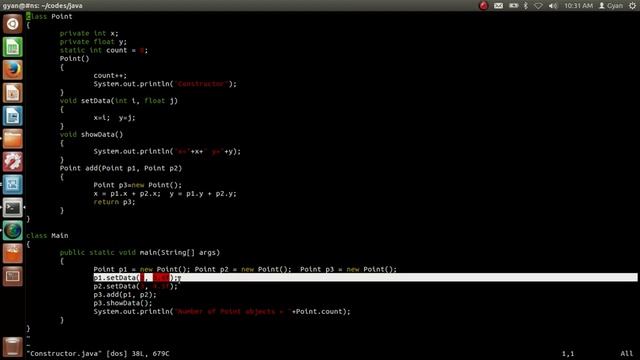Viewport: 640px width, 360px height.
Task: Click the highlighted 'p1.setData(' line
Action: point(365,278)
